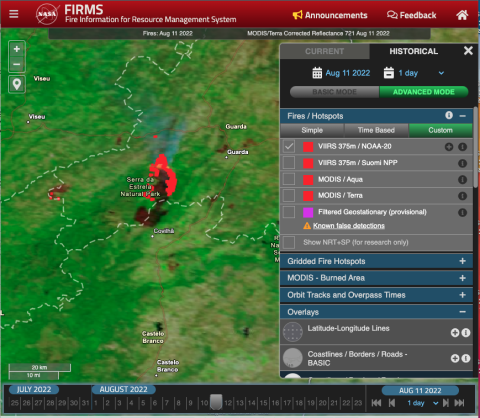Image resolution: width=480 pixels, height=418 pixels.
Task: Expand Orbit Tracks and Overpass Times
Action: (462, 295)
